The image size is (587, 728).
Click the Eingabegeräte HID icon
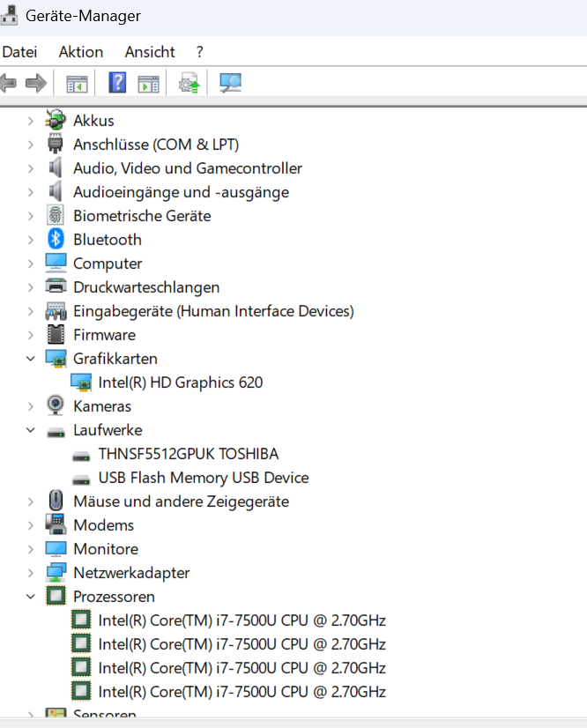pyautogui.click(x=56, y=310)
